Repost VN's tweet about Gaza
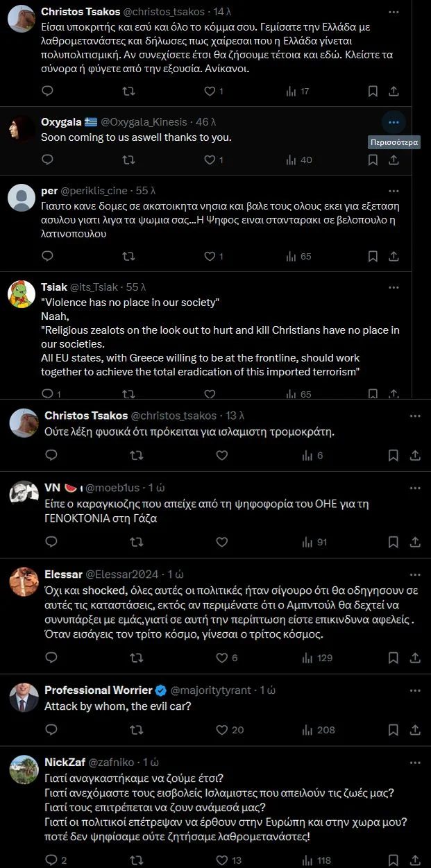 (x=137, y=542)
